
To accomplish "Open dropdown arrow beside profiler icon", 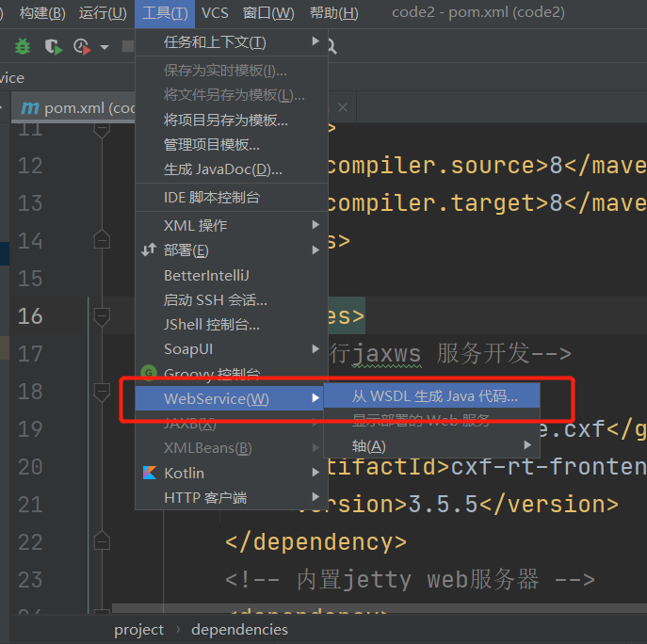I will 105,47.
